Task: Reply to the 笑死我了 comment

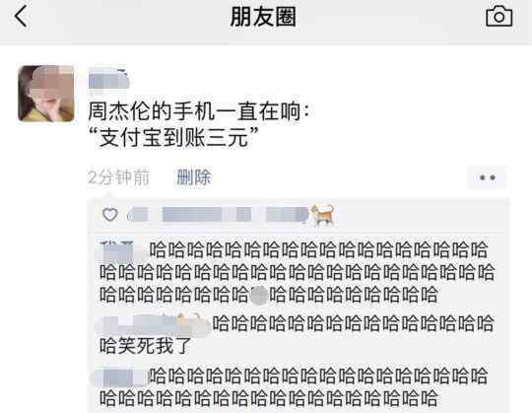Action: click(297, 334)
